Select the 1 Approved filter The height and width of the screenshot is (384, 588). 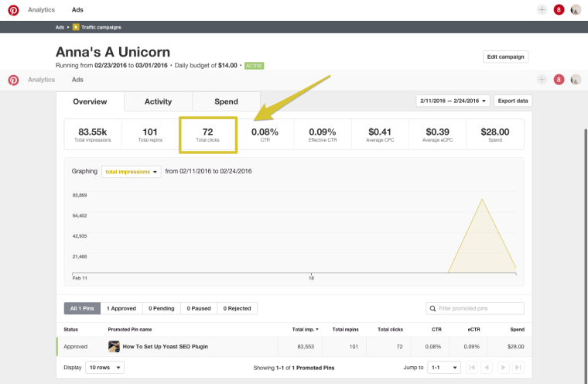point(121,309)
